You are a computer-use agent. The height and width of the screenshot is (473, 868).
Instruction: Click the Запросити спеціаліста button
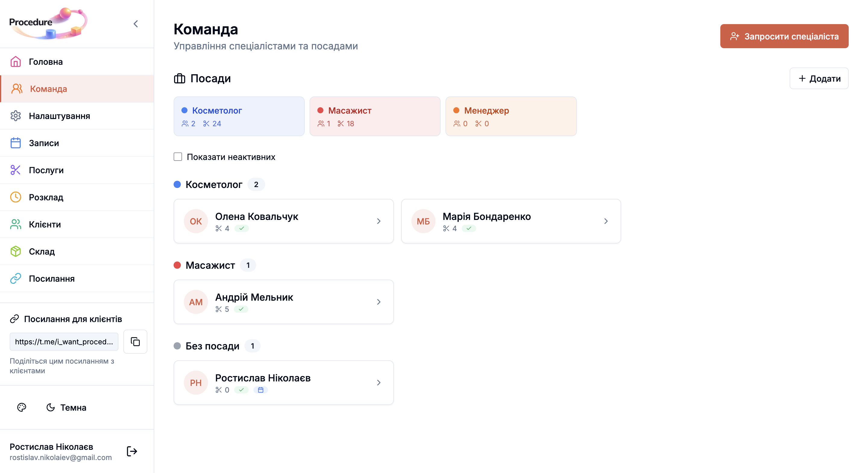[x=784, y=36]
